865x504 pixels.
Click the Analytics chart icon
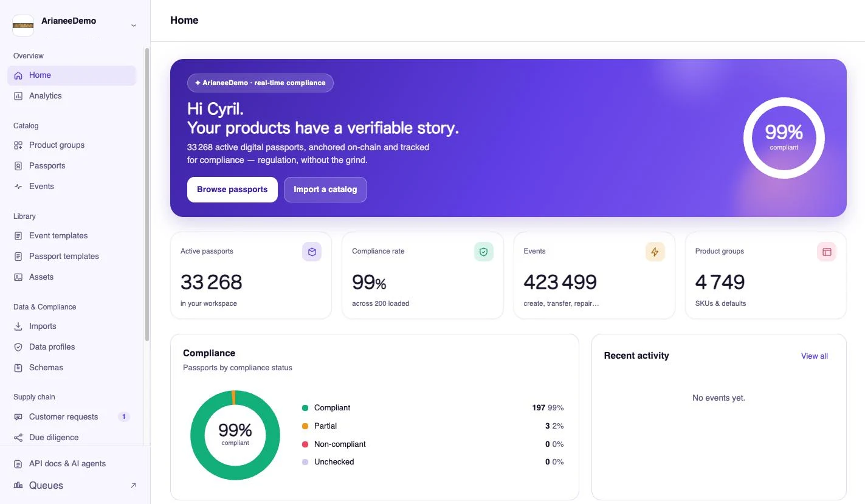[x=18, y=96]
